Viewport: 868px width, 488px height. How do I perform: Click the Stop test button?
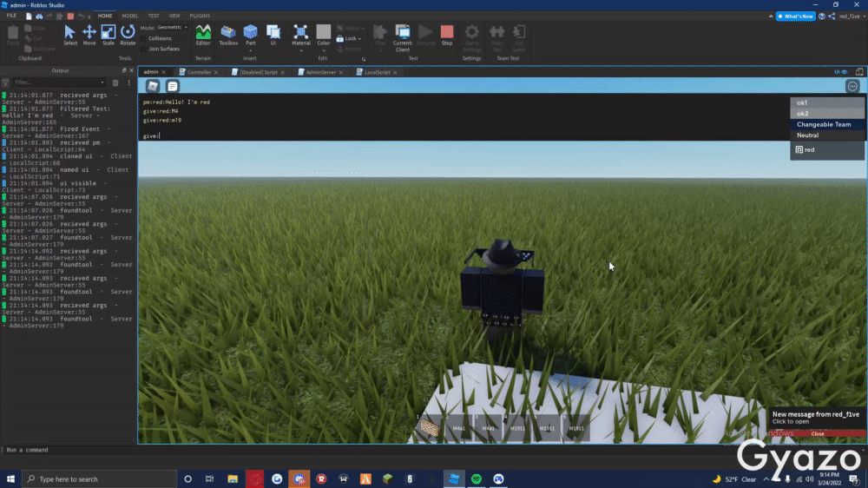pos(447,35)
